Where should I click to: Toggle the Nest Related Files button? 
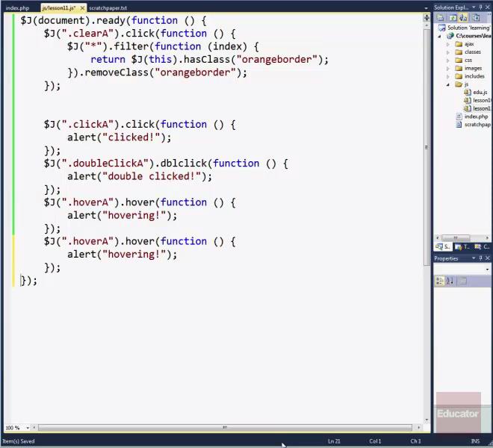click(463, 18)
